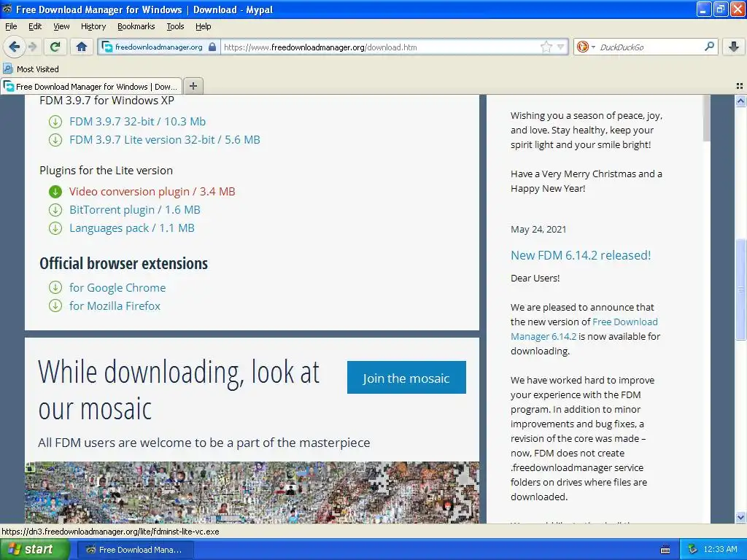Screen dimensions: 747x560
Task: Click the keyboard icon in the taskbar
Action: [665, 550]
